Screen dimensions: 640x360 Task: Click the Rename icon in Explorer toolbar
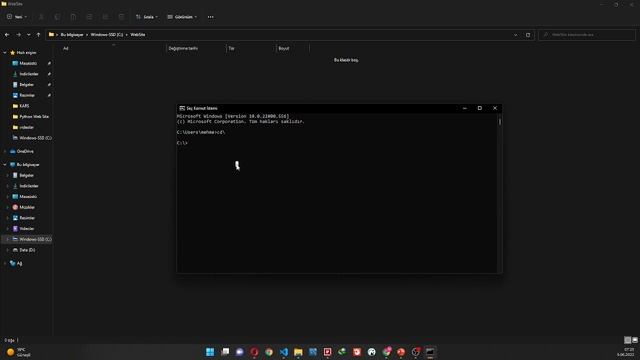(x=89, y=17)
